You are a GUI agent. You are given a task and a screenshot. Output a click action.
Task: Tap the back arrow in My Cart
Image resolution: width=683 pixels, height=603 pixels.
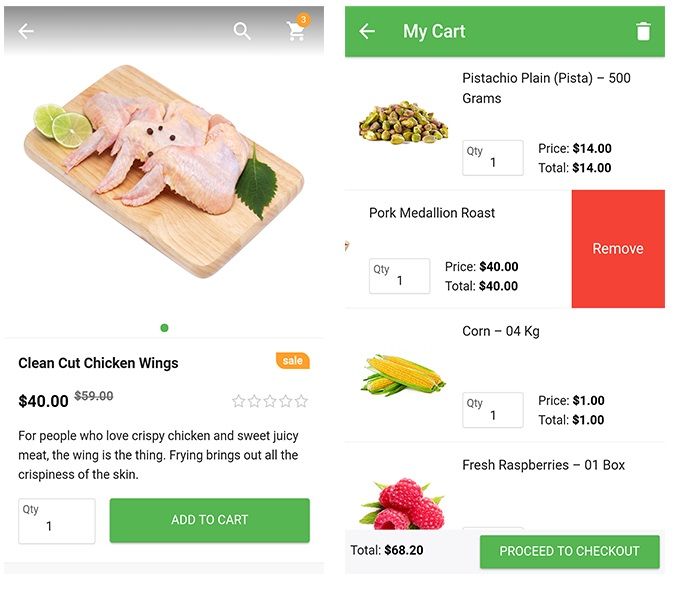tap(367, 31)
